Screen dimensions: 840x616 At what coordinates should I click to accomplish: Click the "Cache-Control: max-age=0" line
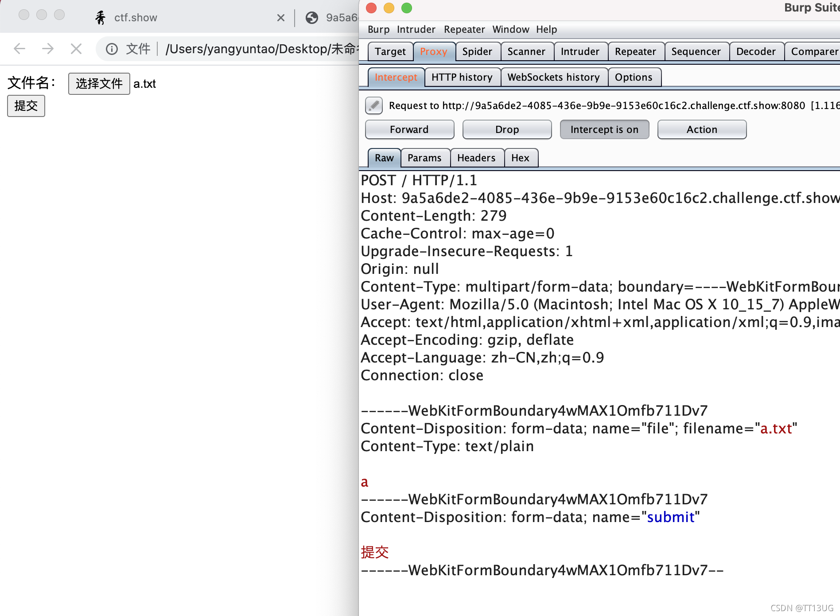[457, 234]
